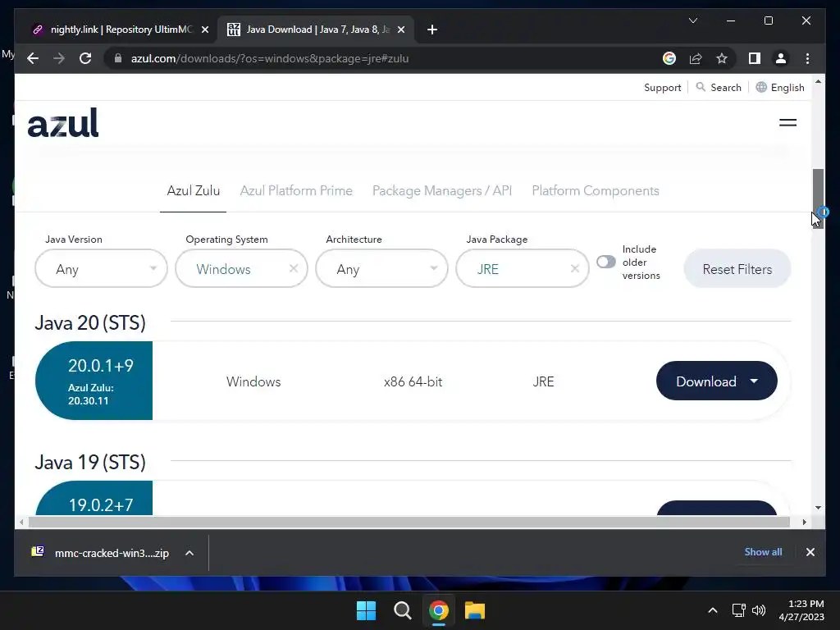The height and width of the screenshot is (630, 840).
Task: Reload the Azul downloads page
Action: [85, 58]
